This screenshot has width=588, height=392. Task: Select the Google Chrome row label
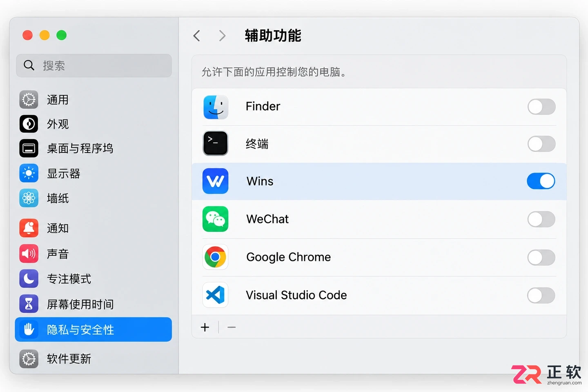(x=289, y=257)
